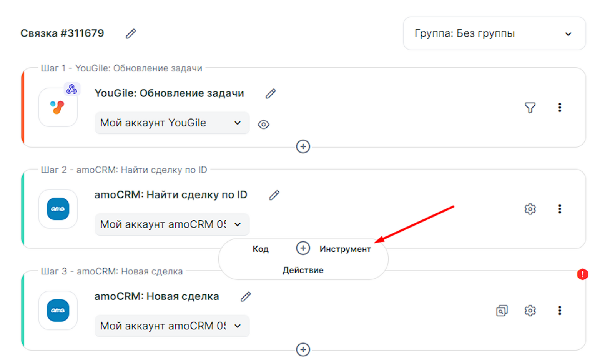Click the search-copy icon in Новая сделка step
615x364 pixels.
pos(502,311)
